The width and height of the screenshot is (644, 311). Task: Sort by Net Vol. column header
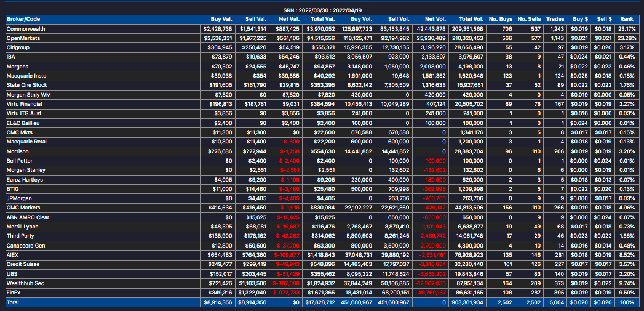[x=436, y=19]
